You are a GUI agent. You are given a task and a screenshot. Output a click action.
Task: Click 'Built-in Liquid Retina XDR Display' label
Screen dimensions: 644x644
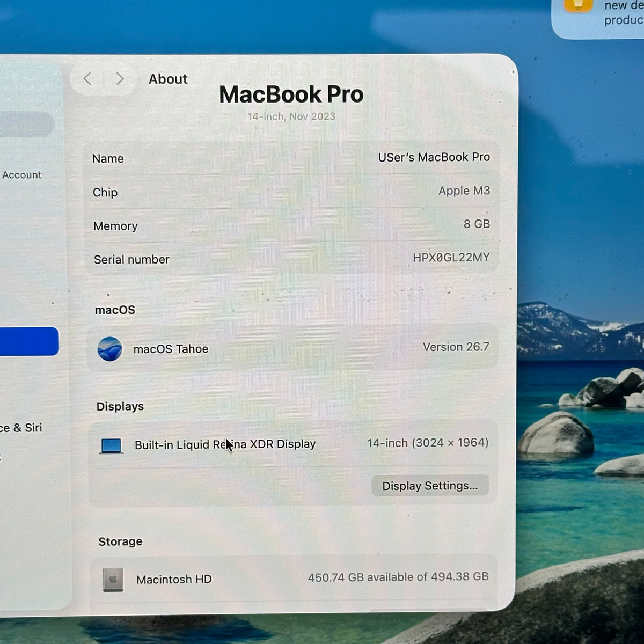[225, 444]
